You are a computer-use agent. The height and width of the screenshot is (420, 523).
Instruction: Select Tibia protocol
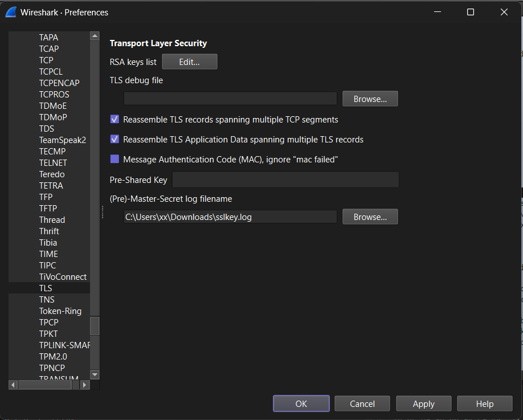click(x=48, y=243)
